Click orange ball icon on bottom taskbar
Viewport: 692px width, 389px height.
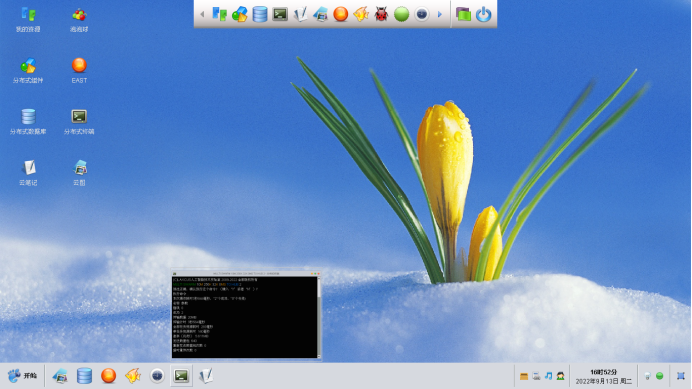(x=109, y=376)
